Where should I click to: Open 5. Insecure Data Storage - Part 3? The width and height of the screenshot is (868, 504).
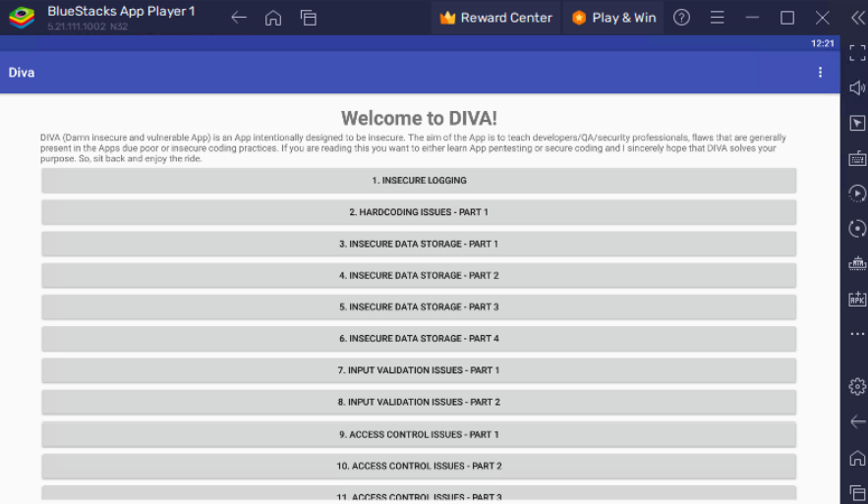(x=419, y=307)
